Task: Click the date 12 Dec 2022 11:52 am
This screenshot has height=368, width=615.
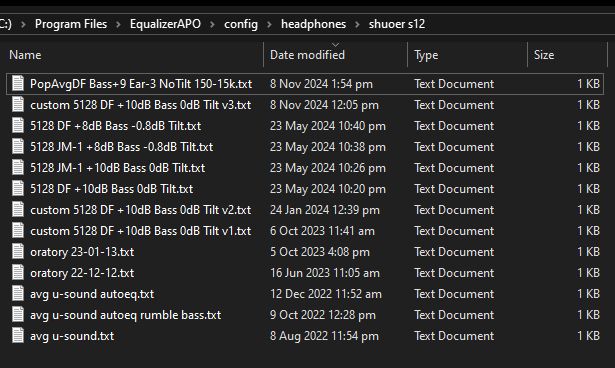Action: pyautogui.click(x=326, y=294)
